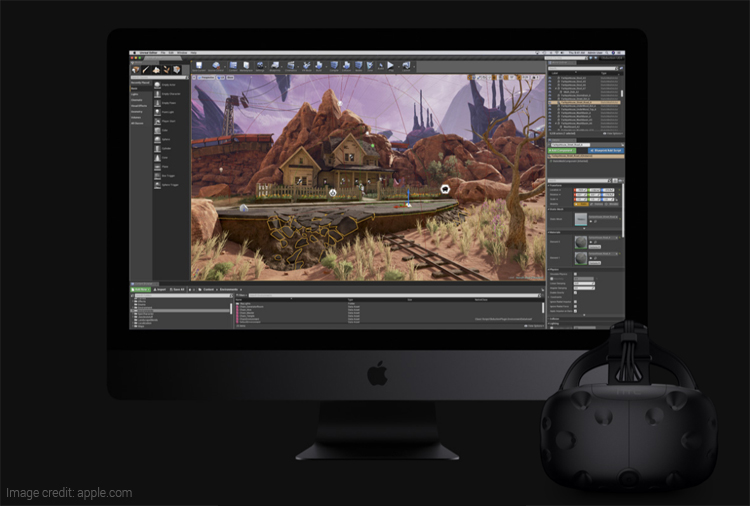Select the Place mode icon
Viewport: 750px width, 506px height.
[136, 69]
